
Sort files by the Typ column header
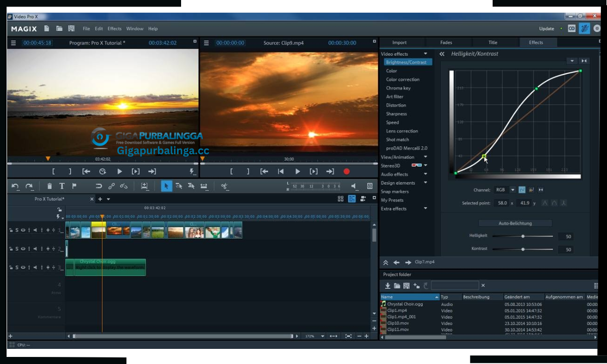point(450,297)
